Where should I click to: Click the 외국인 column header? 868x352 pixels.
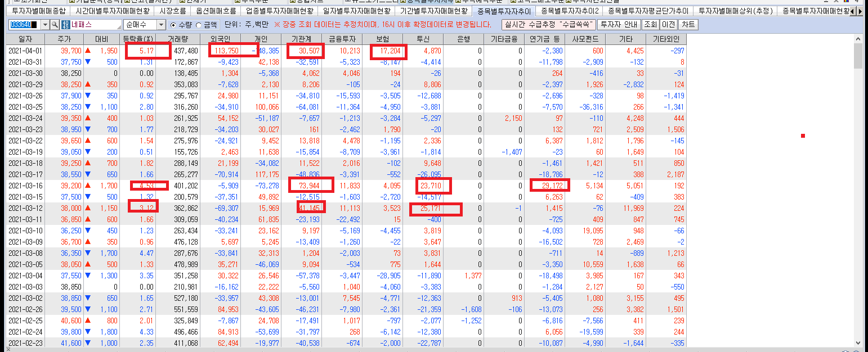[x=220, y=39]
